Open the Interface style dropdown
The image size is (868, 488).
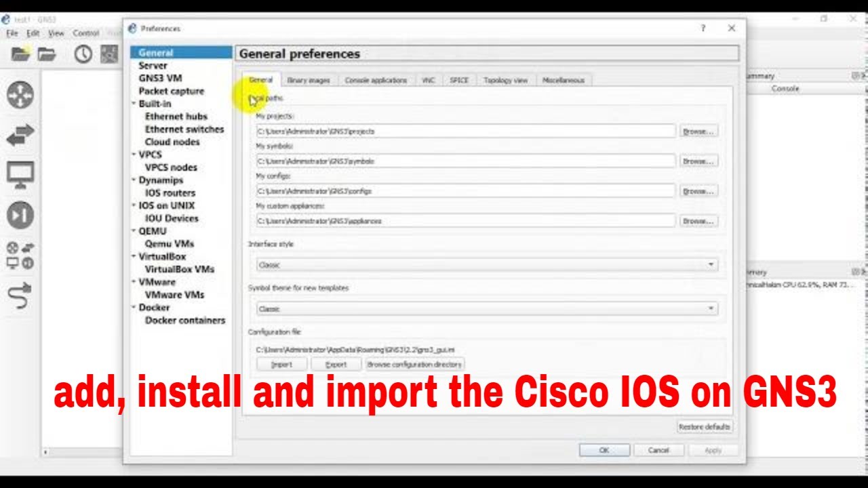pos(487,265)
